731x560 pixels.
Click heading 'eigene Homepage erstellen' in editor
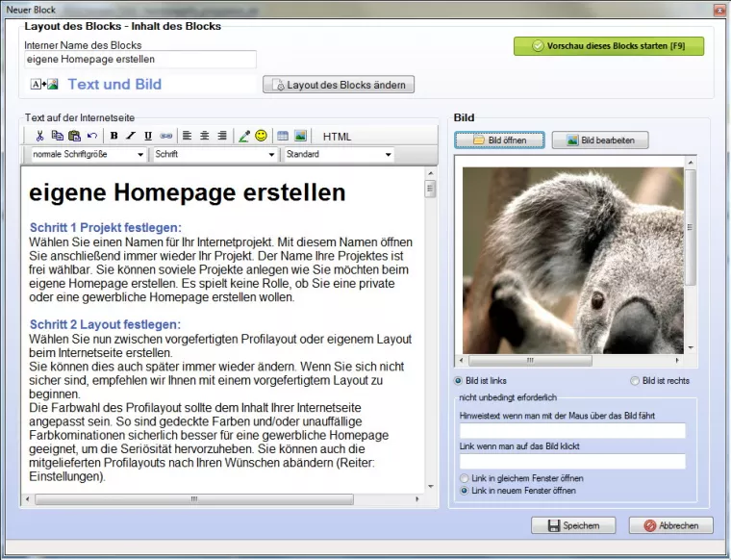[187, 192]
